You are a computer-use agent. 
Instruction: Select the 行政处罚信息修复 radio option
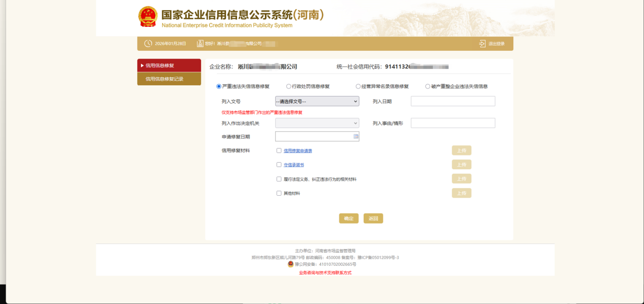(x=288, y=86)
